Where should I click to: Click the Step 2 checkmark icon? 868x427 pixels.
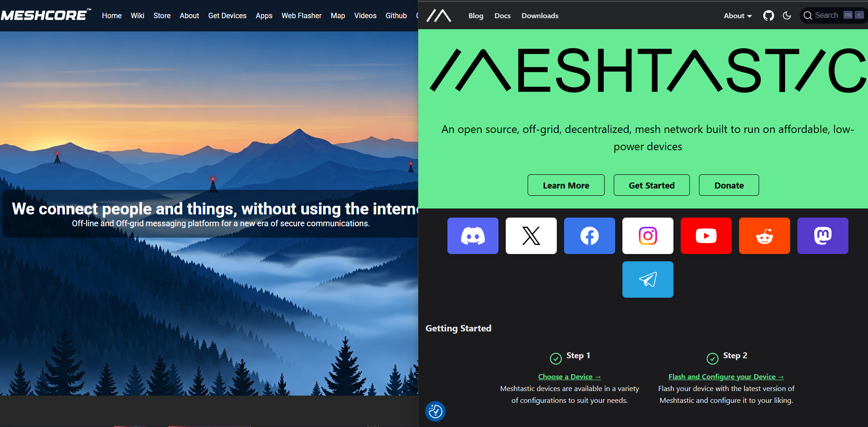pos(713,359)
